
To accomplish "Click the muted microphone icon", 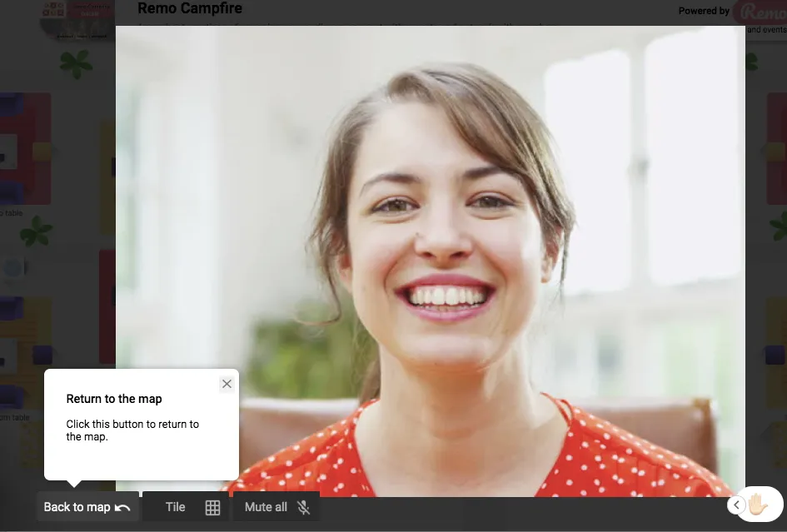I will pos(303,507).
